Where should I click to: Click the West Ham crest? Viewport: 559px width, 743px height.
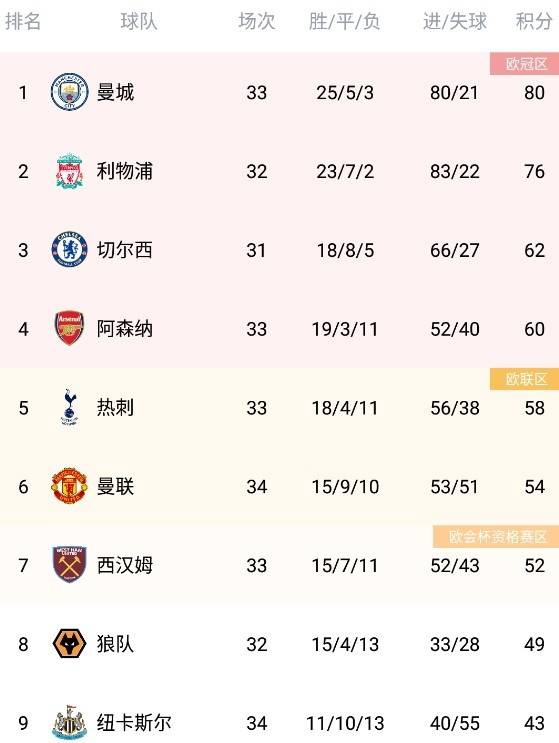pyautogui.click(x=69, y=564)
